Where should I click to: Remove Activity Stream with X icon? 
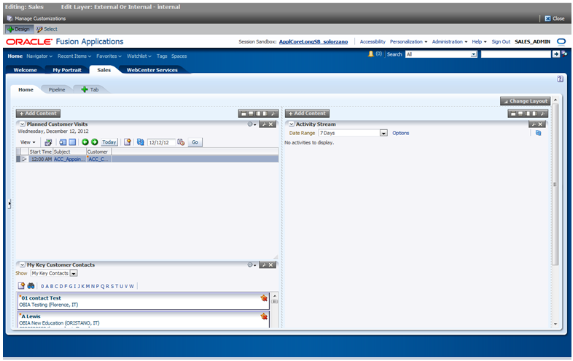click(x=540, y=124)
